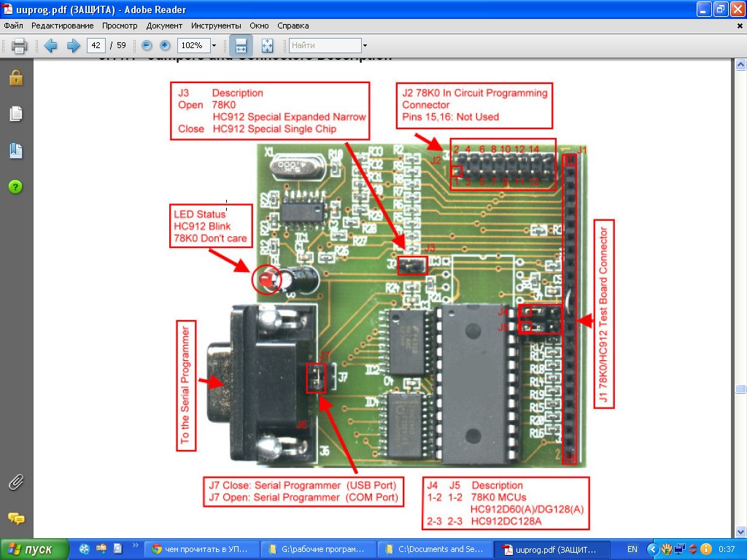Toggle scrolling page fit-width mode
This screenshot has width=747, height=560.
(241, 46)
